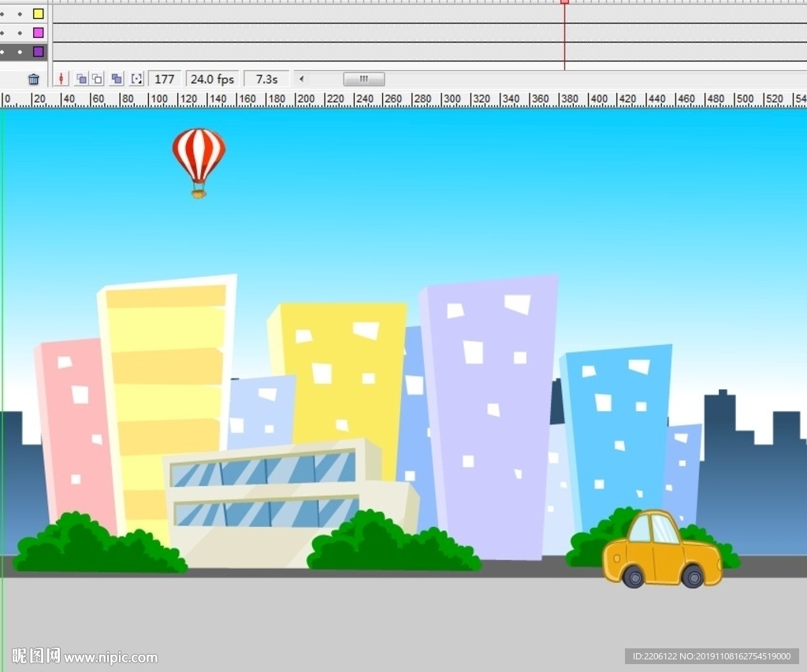This screenshot has height=672, width=807.
Task: Click the red playhead marker on the timeline
Action: 564,2
